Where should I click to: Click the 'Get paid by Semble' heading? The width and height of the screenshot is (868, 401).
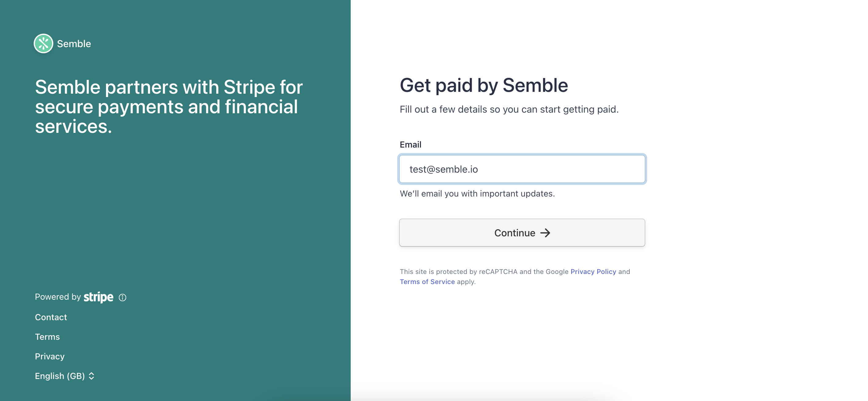point(484,85)
